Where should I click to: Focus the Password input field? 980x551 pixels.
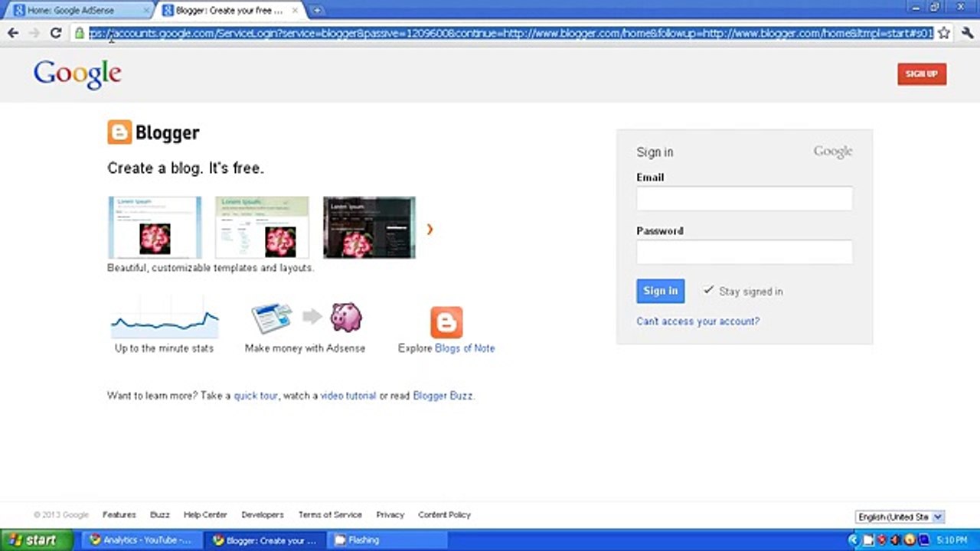click(744, 252)
